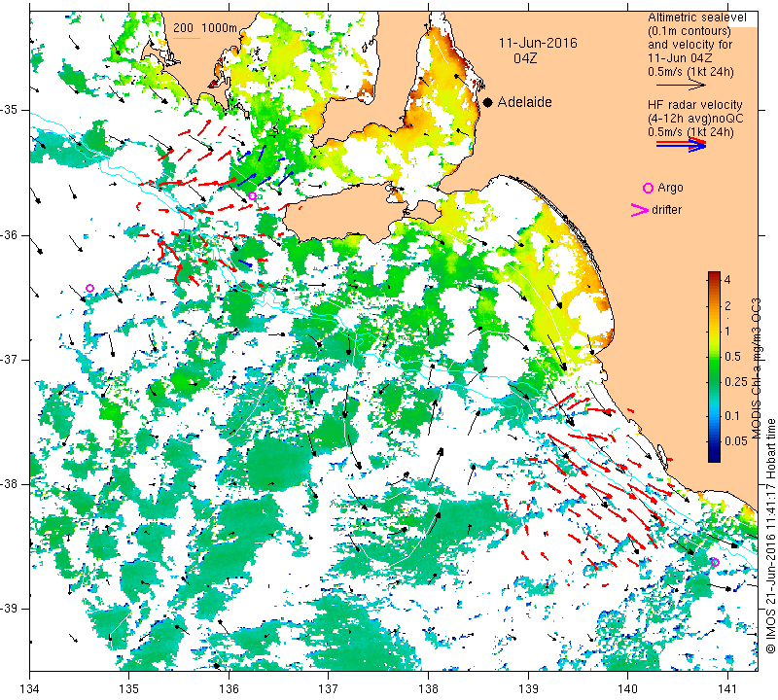
Task: Click the 'drifter' legend label
Action: [x=666, y=210]
